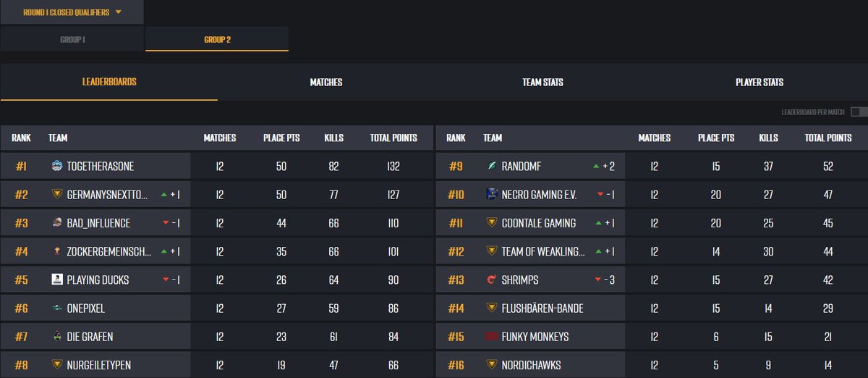Select total points 127 for GermanysNextTo
The image size is (868, 378).
(393, 194)
